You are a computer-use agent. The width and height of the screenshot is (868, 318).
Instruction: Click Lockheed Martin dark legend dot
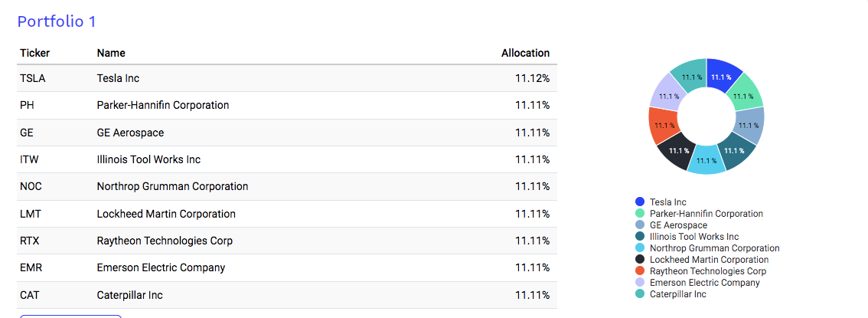[x=640, y=260]
